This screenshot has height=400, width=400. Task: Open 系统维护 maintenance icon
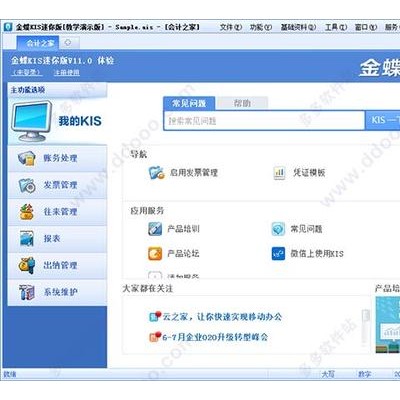(27, 292)
